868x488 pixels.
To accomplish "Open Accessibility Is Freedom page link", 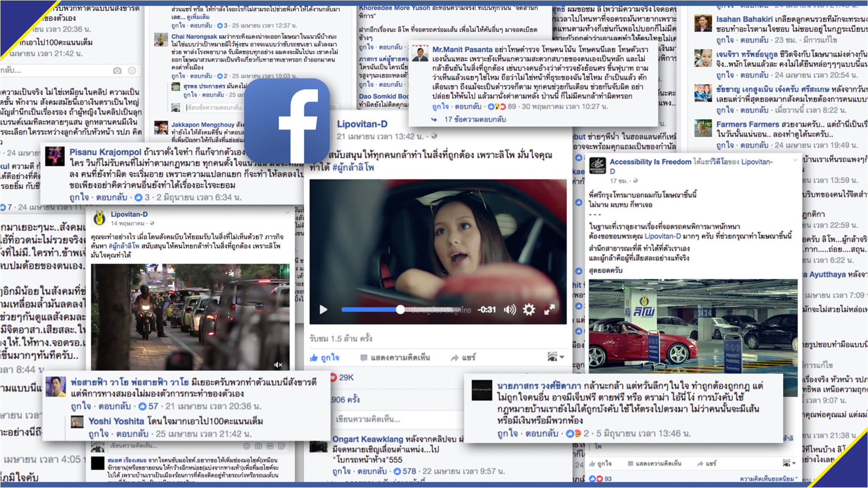I will pyautogui.click(x=651, y=162).
